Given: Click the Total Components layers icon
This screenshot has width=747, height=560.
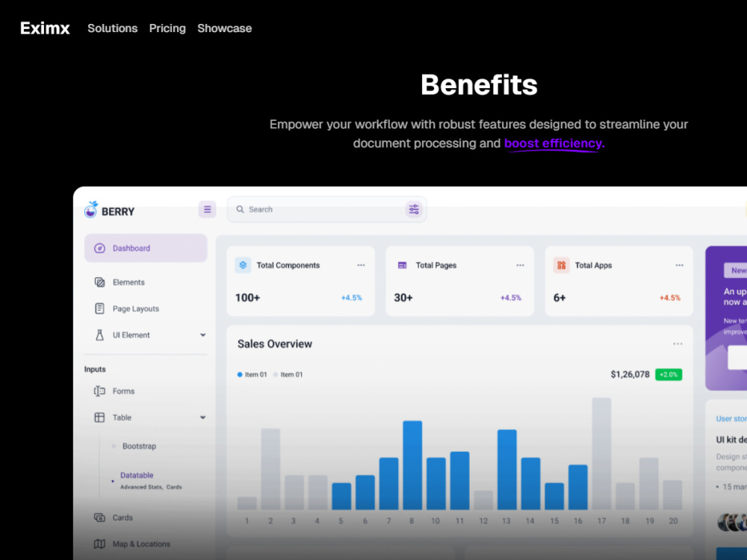Looking at the screenshot, I should tap(243, 265).
